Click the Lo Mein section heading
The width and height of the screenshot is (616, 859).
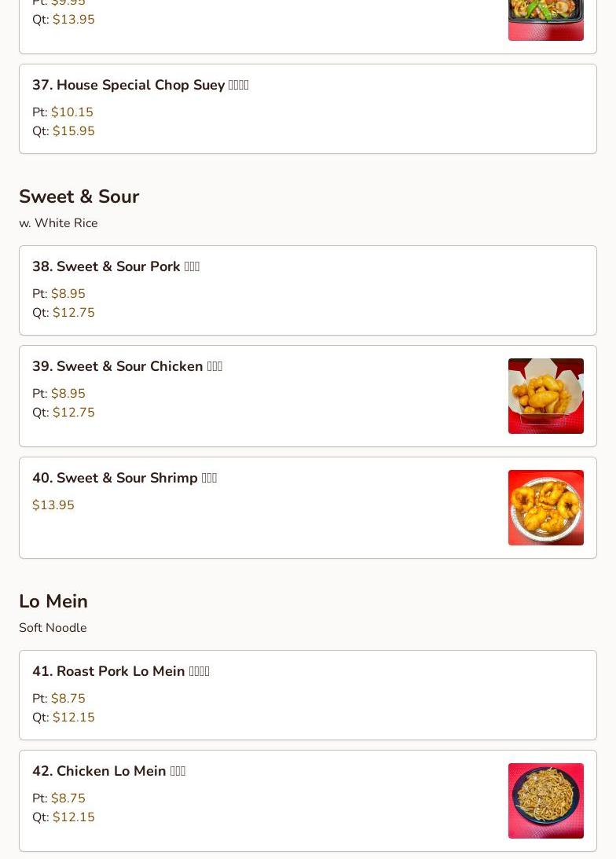point(53,601)
